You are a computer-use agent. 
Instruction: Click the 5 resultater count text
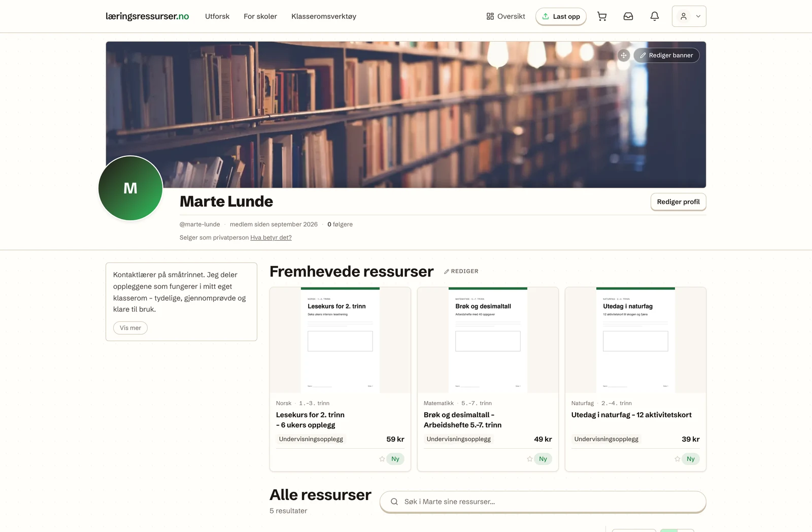tap(288, 511)
